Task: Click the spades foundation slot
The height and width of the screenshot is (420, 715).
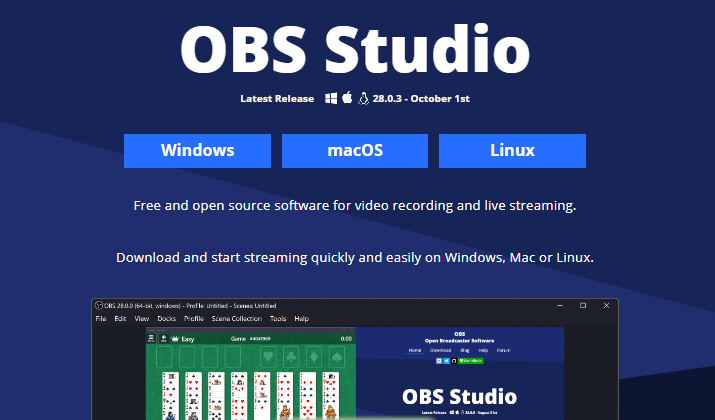Action: [337, 358]
